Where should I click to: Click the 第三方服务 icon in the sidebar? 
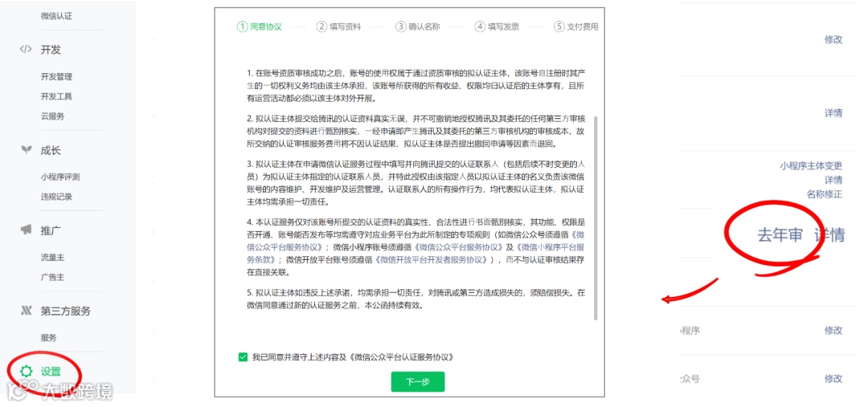pos(26,311)
